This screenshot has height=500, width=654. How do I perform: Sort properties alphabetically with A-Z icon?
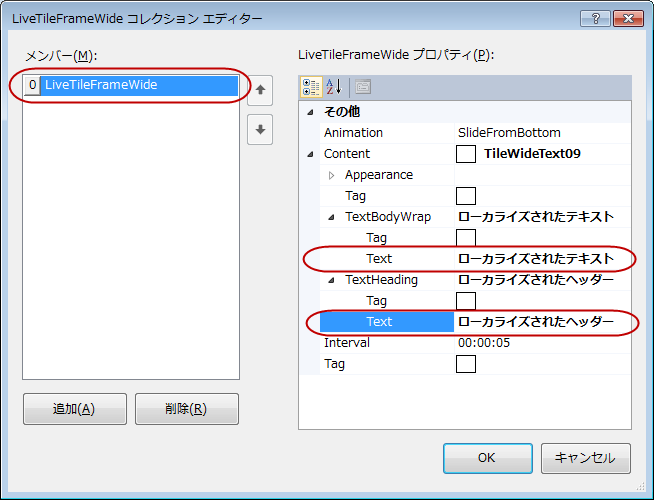334,87
